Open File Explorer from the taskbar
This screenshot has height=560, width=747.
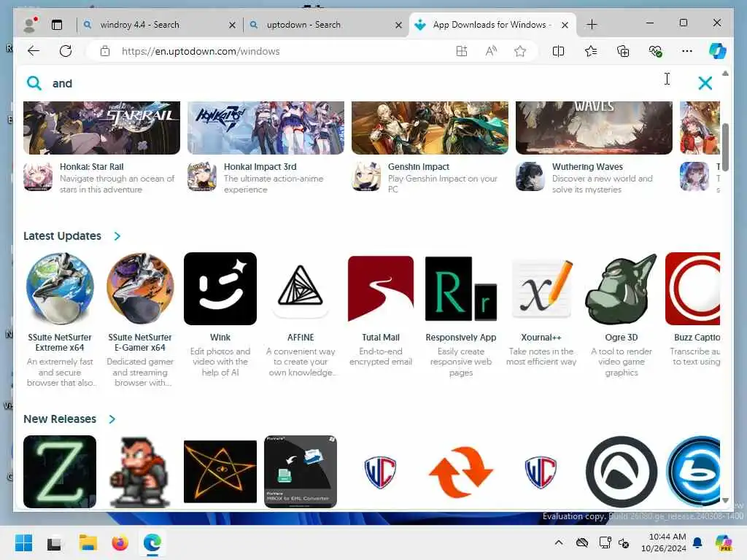click(x=88, y=542)
